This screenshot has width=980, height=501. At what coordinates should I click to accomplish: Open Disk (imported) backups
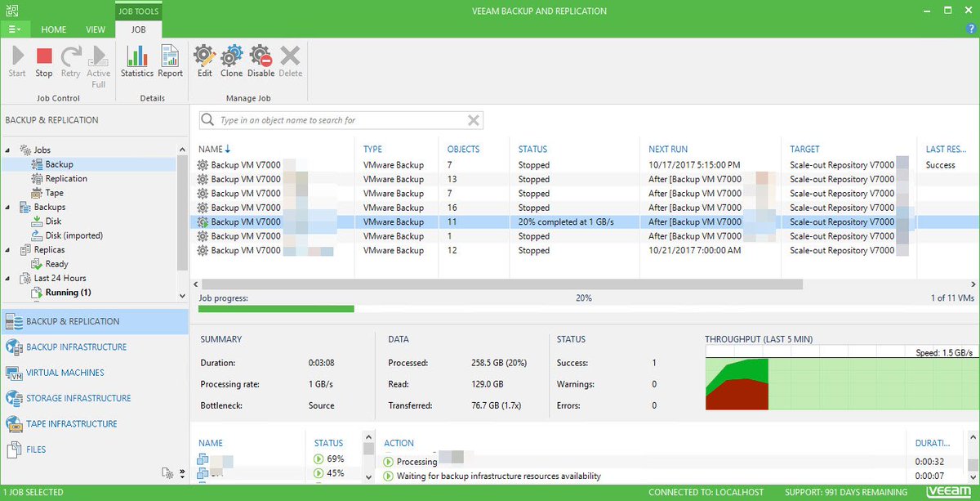point(73,235)
